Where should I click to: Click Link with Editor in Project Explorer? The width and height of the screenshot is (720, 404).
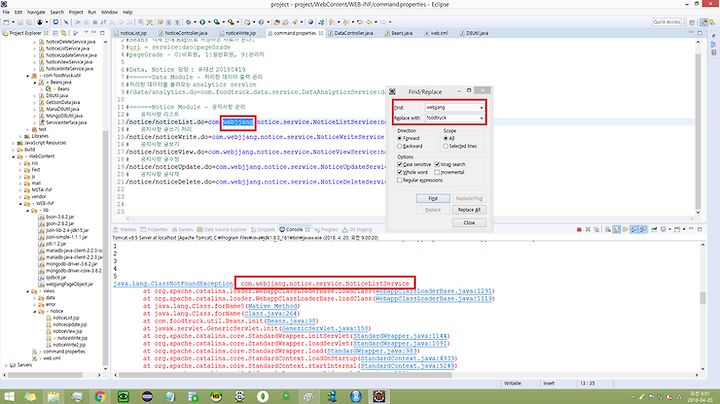pyautogui.click(x=64, y=33)
